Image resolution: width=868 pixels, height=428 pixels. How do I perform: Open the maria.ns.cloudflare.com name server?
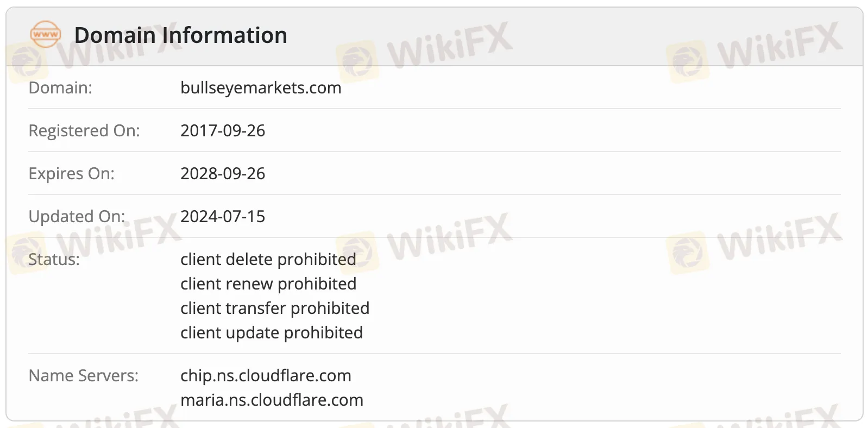pyautogui.click(x=272, y=400)
